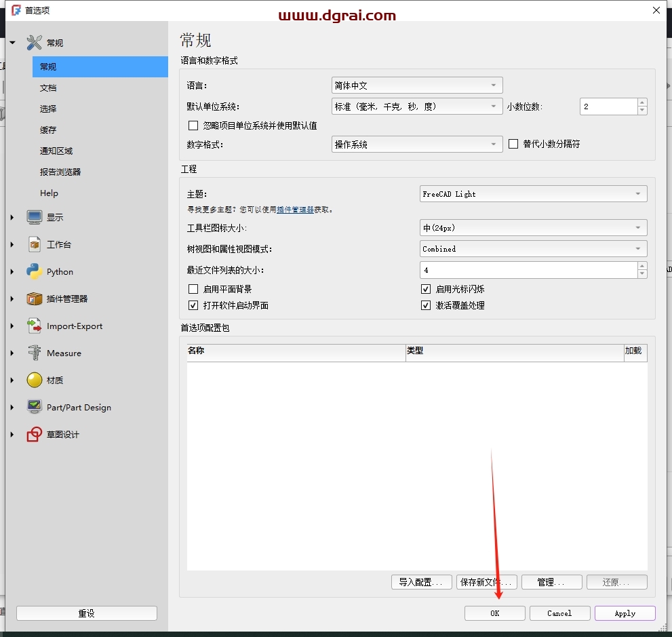The width and height of the screenshot is (672, 637).
Task: Select the 常规 sub-page item
Action: (x=100, y=66)
